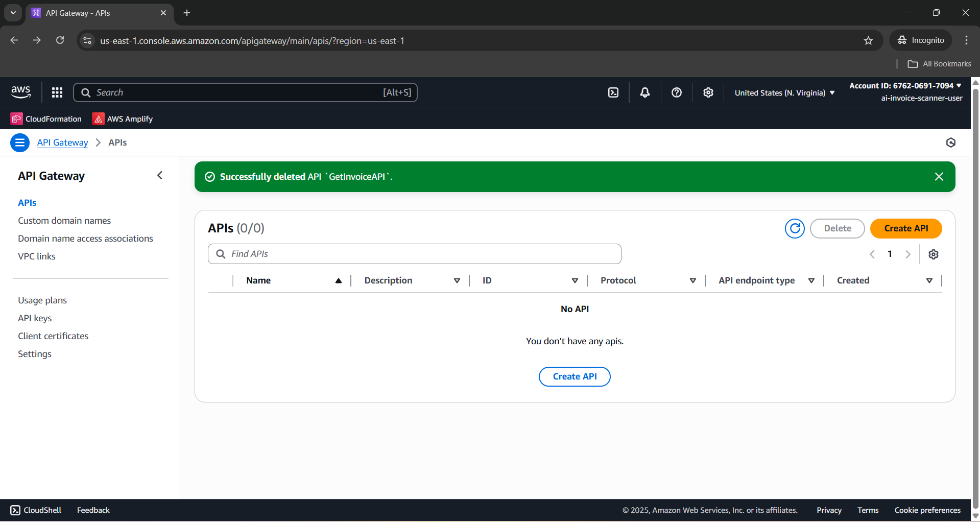Image resolution: width=980 pixels, height=522 pixels.
Task: Click the help question mark icon
Action: pyautogui.click(x=676, y=92)
